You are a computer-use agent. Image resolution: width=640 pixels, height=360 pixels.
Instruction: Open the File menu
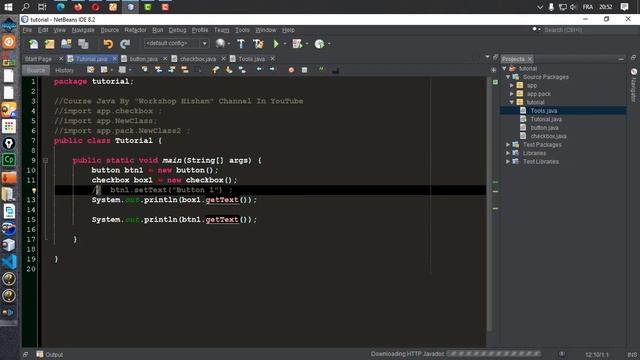point(27,30)
